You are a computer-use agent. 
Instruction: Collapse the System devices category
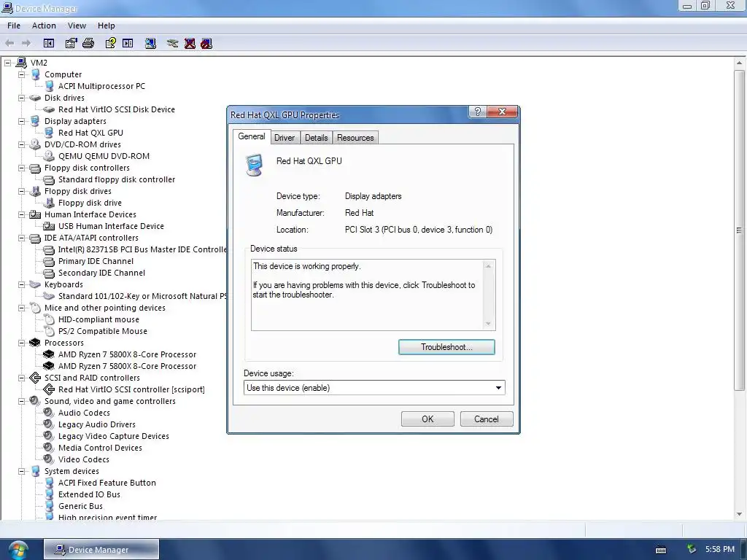pyautogui.click(x=21, y=471)
